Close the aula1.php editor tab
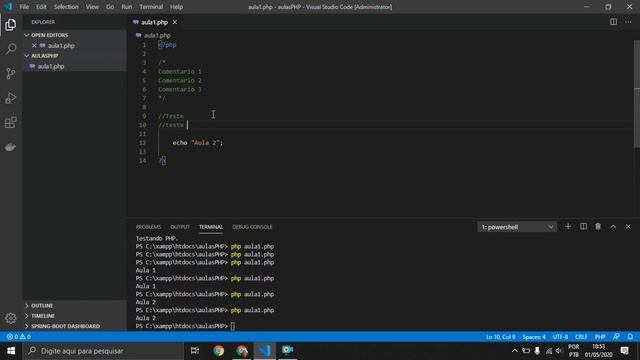Screen dimensions: 640x360 175,22
